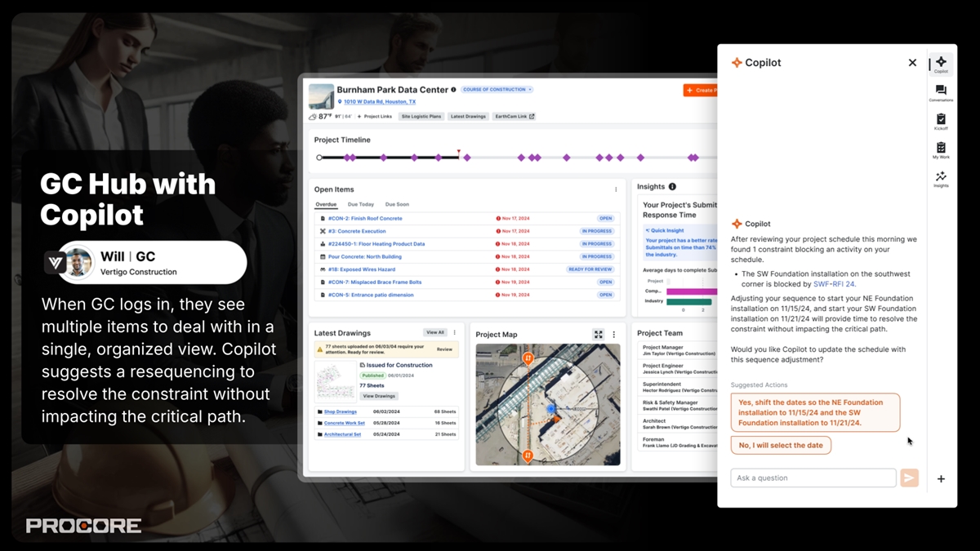Viewport: 980px width, 551px height.
Task: Click the Ask a question input field
Action: pos(813,478)
